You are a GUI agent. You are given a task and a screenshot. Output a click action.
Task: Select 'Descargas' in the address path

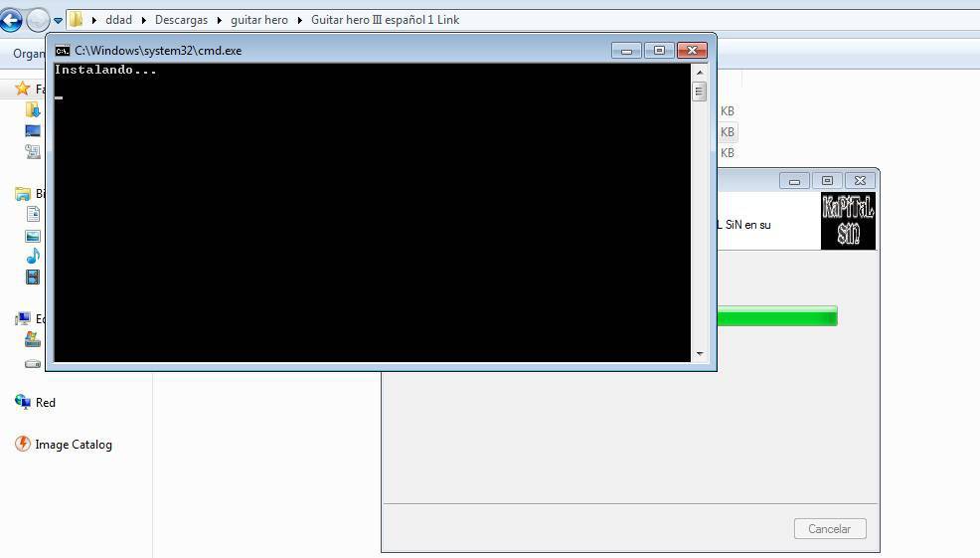pyautogui.click(x=181, y=20)
